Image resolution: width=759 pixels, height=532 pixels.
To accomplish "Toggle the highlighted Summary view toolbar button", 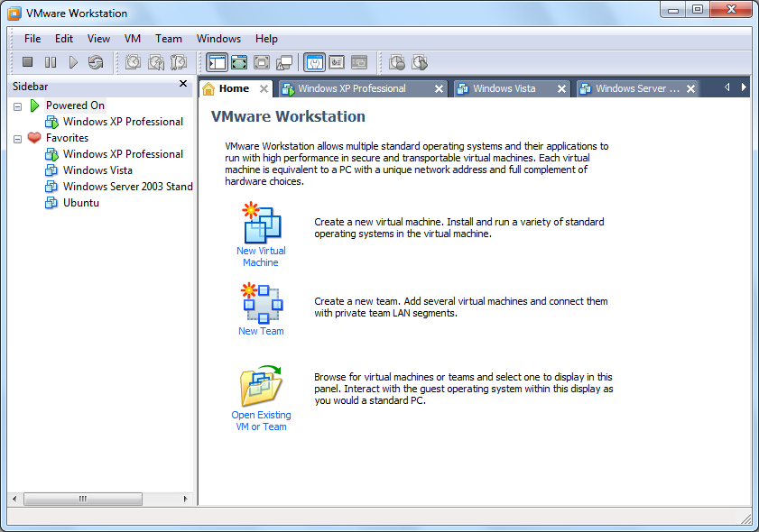I will 315,62.
